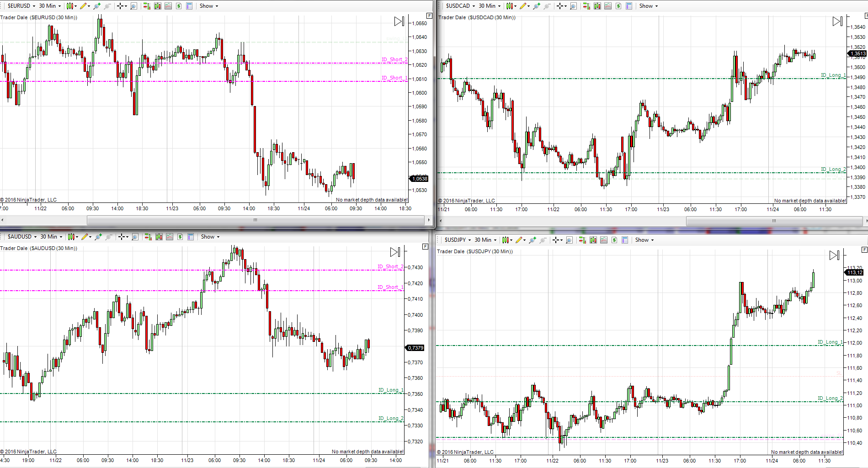Change the USDJPY chart 30 Min interval
Screen dimensions: 868x468
(485, 240)
